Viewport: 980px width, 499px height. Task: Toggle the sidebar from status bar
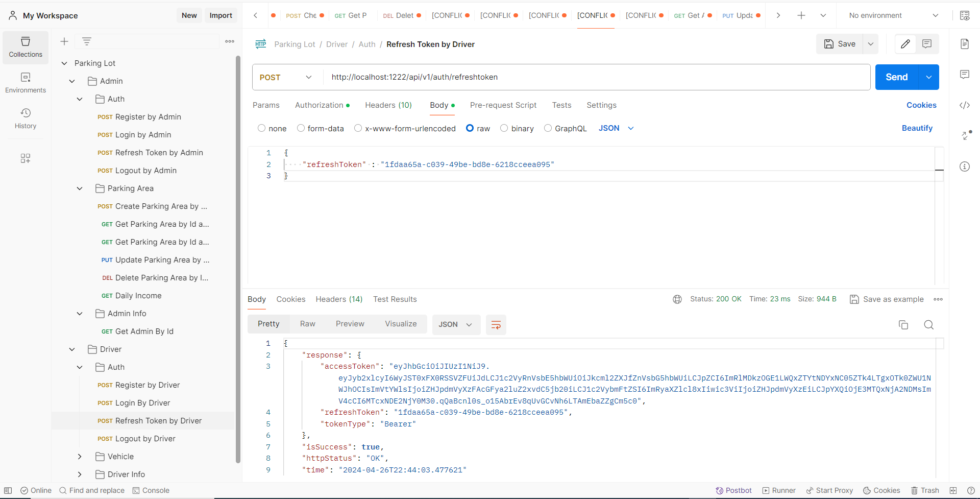[x=8, y=490]
